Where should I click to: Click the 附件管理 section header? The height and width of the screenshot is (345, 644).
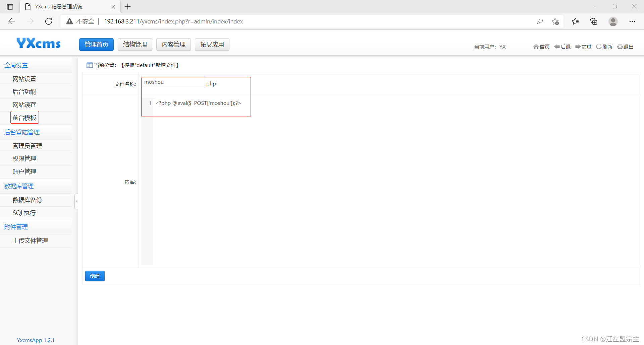click(x=16, y=227)
